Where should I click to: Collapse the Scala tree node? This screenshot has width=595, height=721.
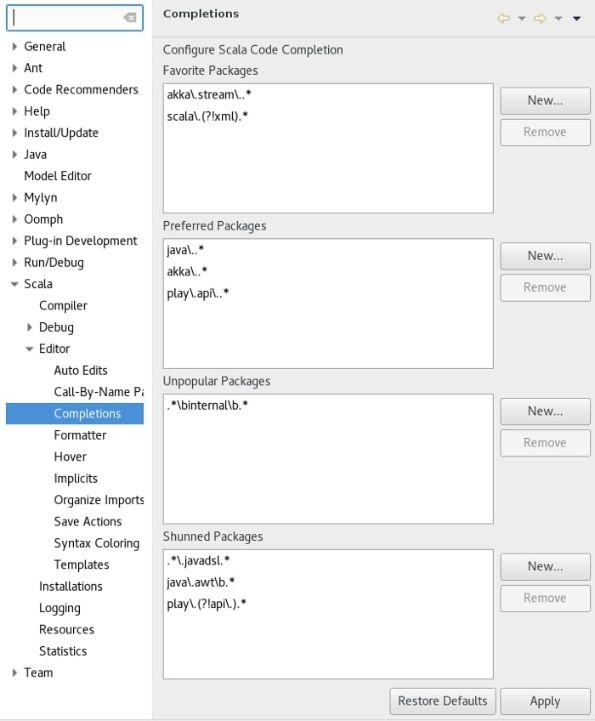point(15,284)
